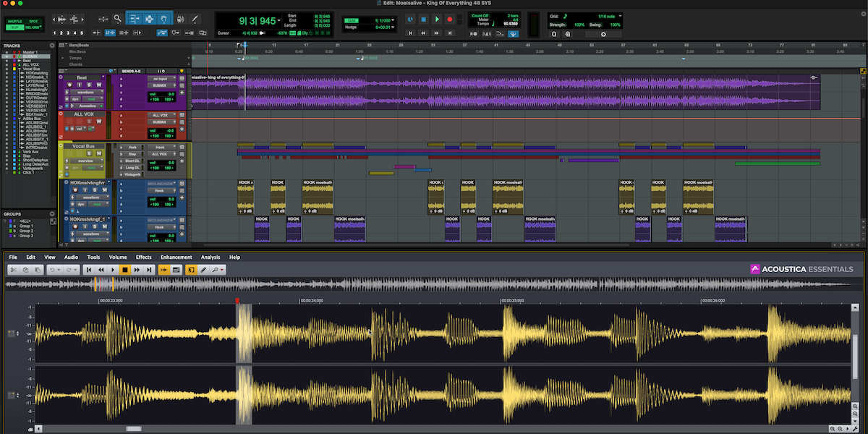868x434 pixels.
Task: Open the main counter format dropdown
Action: click(x=279, y=20)
